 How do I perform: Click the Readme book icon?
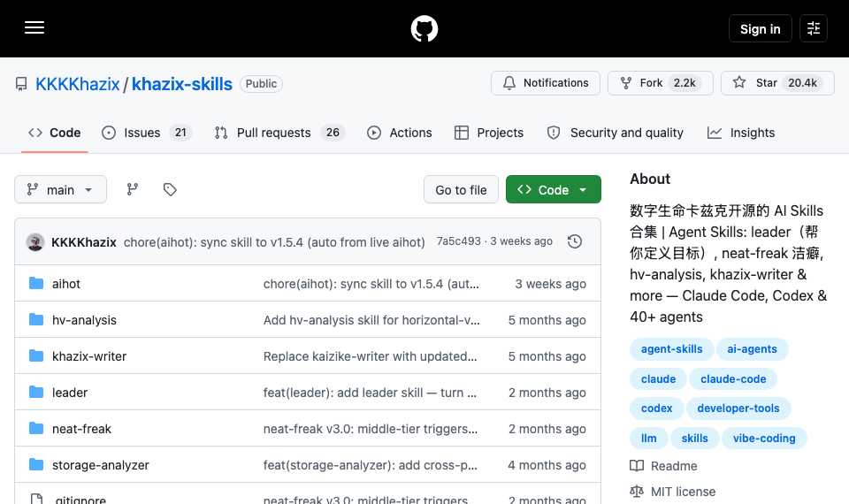coord(637,466)
